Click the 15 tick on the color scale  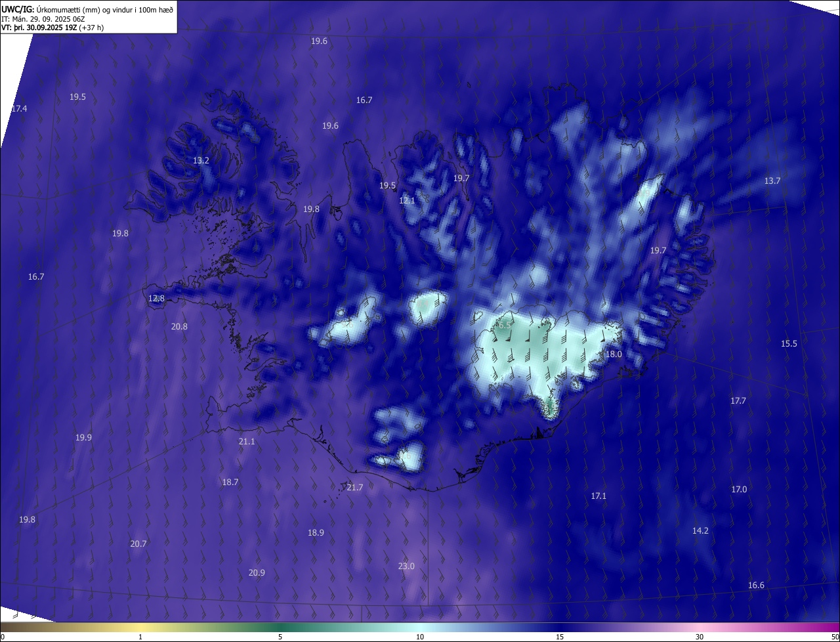coord(560,637)
